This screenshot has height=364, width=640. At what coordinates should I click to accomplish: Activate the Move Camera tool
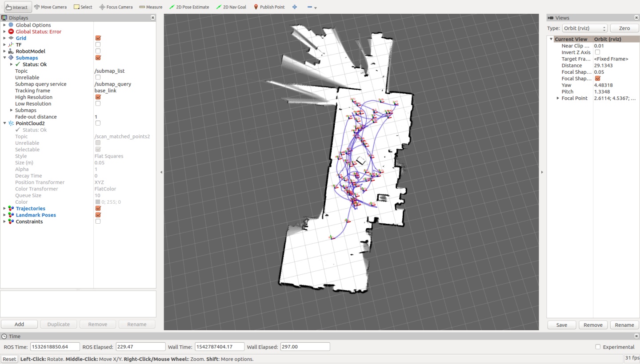(50, 7)
